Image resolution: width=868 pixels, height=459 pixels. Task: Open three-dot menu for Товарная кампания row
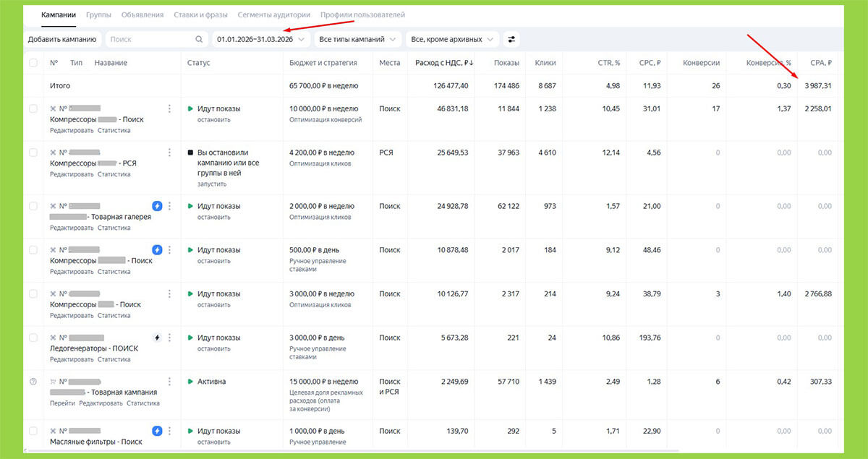[x=169, y=382]
